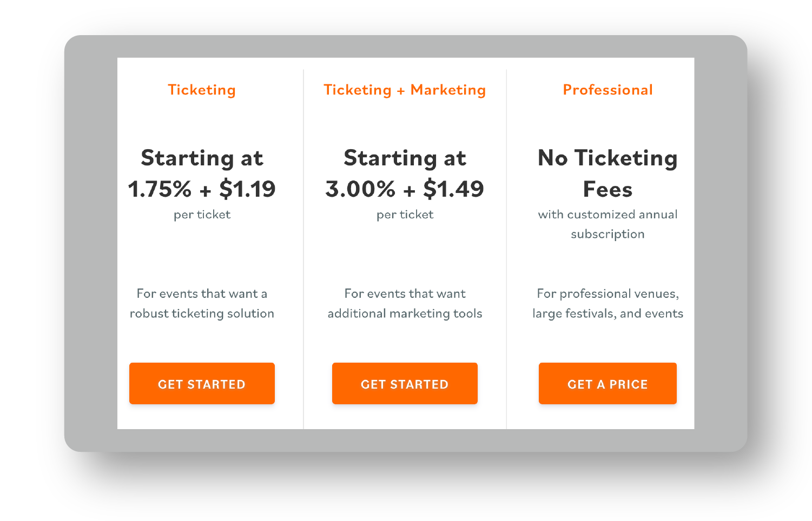Click the 'professional venues, large festivals' description
812x521 pixels.
tap(608, 304)
